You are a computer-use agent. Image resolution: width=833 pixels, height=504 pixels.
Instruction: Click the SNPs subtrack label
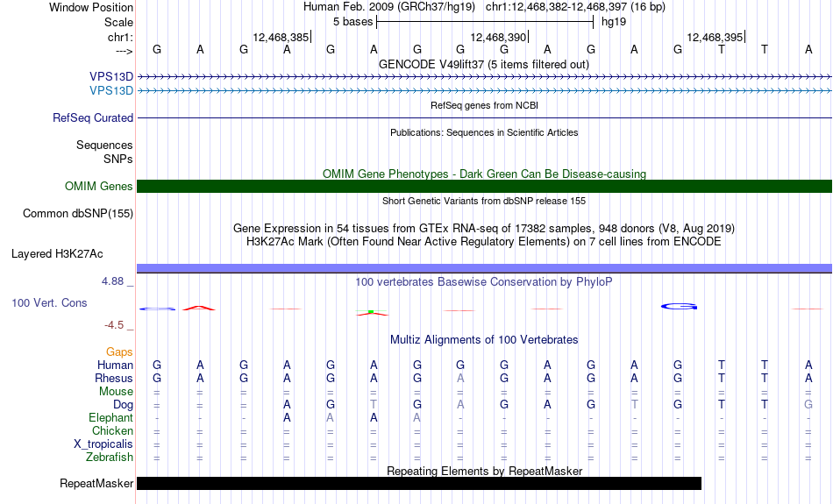(x=118, y=160)
